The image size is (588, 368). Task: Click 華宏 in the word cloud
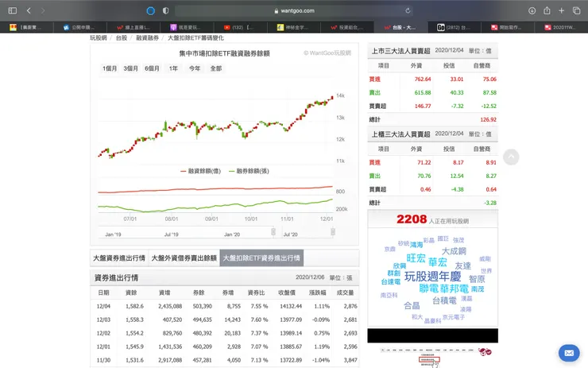click(x=438, y=261)
